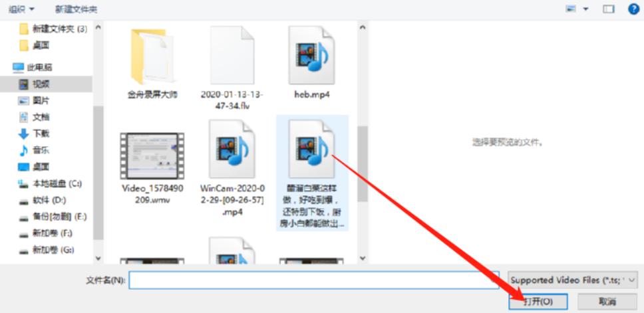Click the 文件名 filename input field
The width and height of the screenshot is (644, 313).
point(314,280)
